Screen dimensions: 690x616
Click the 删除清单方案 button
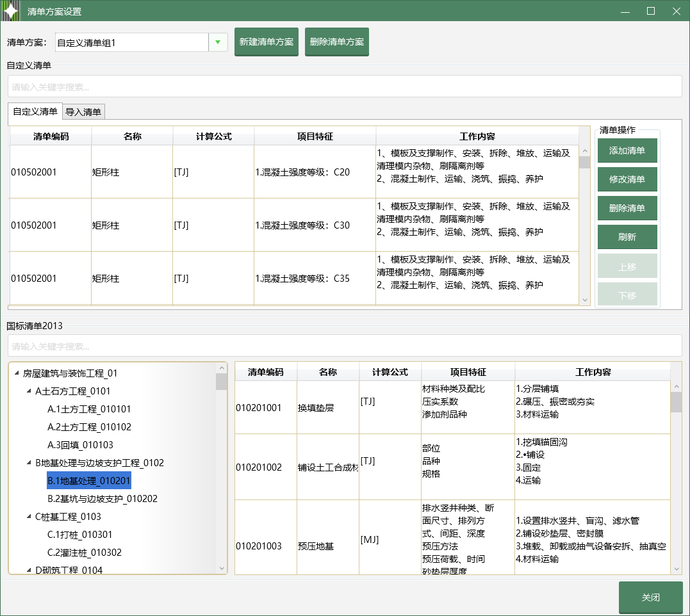[x=336, y=42]
